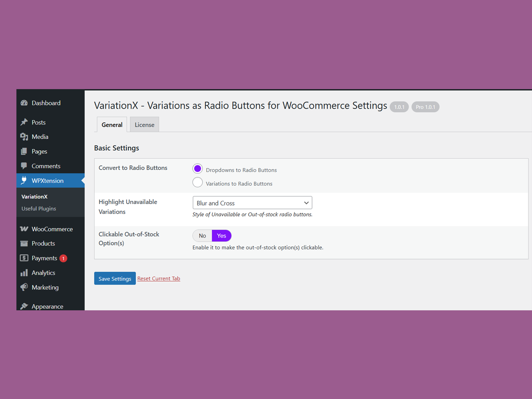Screen dimensions: 532x399
Task: Open Useful Plugins submenu item
Action: (x=39, y=209)
